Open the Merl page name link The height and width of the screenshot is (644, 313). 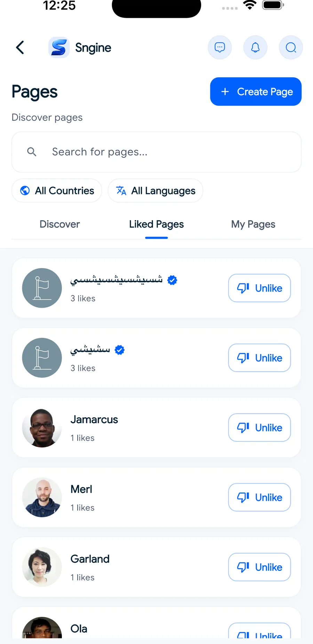click(81, 489)
